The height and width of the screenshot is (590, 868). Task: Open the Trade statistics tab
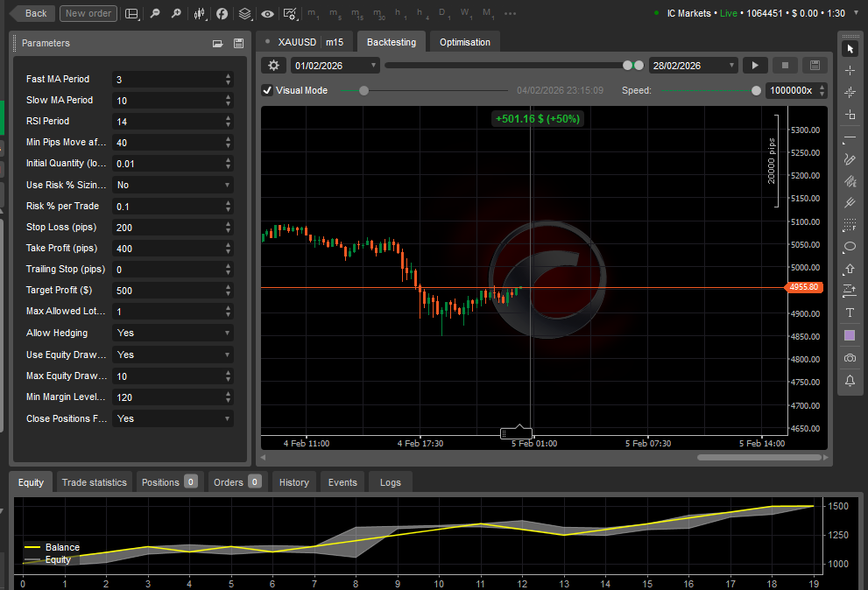(94, 482)
